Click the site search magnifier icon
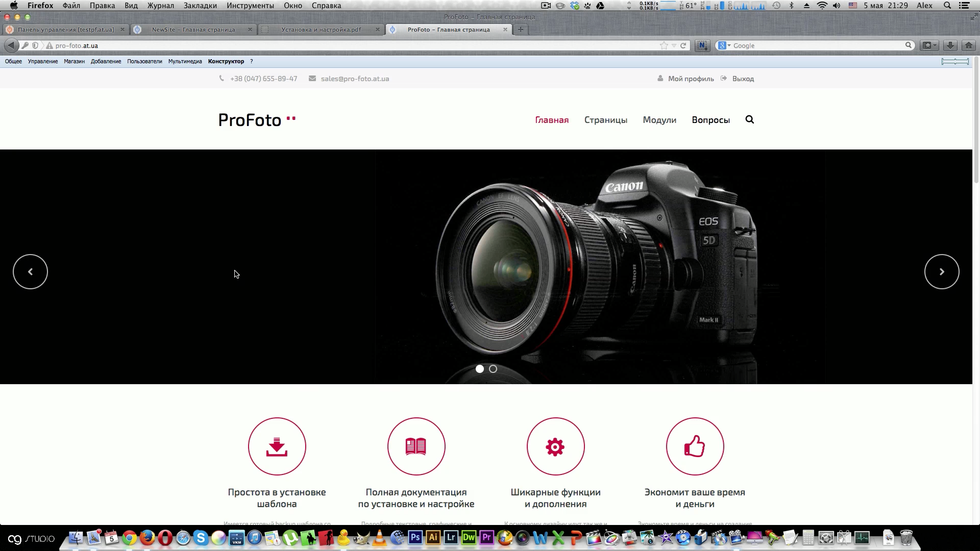 point(749,119)
